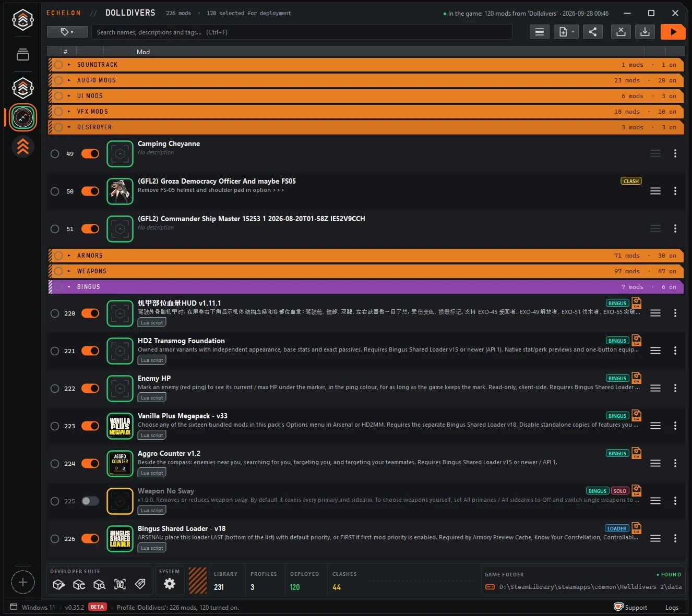Toggle off HD2 Transmog Foundation
Image resolution: width=692 pixels, height=616 pixels.
pos(90,351)
